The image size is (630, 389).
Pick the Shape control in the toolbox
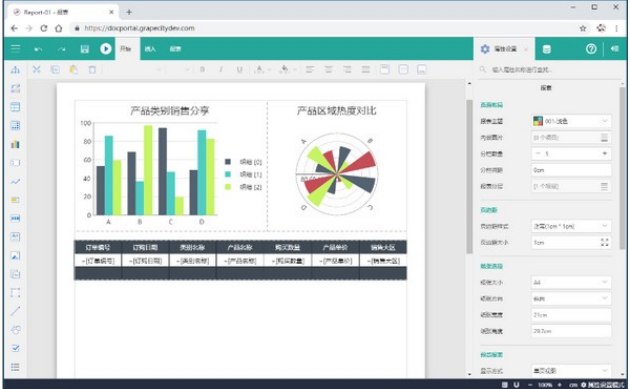(15, 330)
